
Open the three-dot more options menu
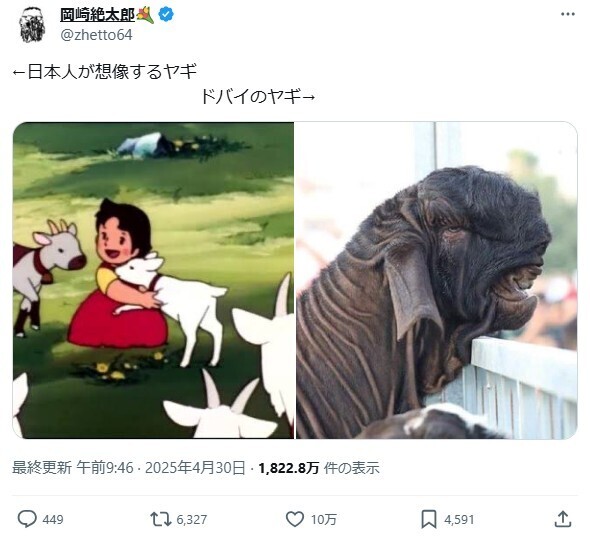click(567, 14)
